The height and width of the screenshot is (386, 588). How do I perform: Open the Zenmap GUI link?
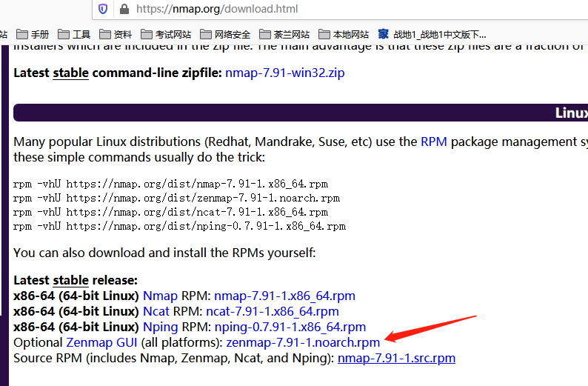click(x=101, y=342)
